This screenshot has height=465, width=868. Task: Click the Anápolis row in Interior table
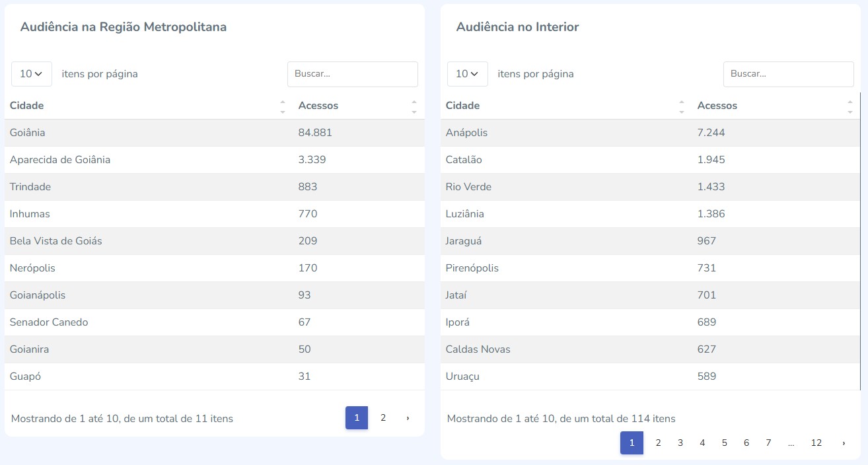click(x=650, y=133)
